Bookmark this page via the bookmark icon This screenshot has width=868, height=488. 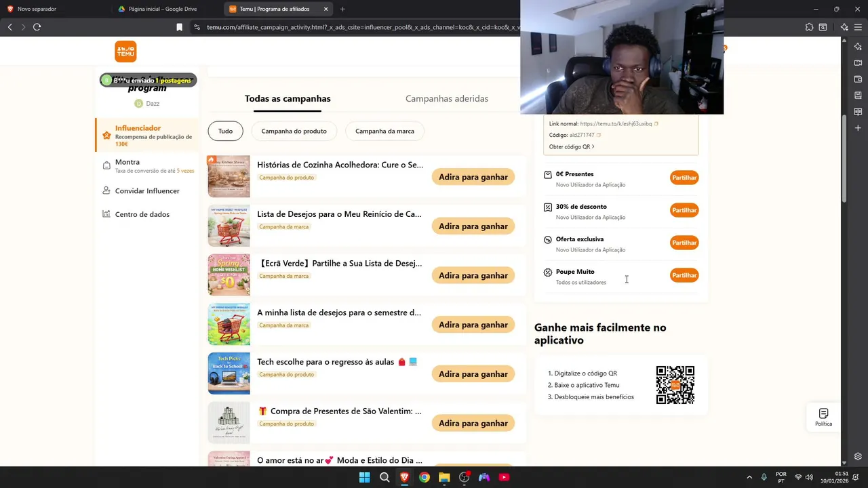click(x=179, y=27)
